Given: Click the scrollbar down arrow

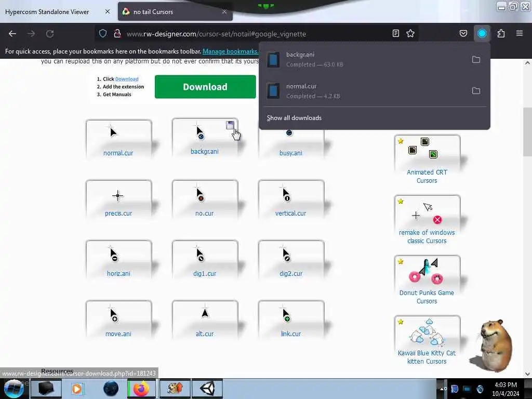Looking at the screenshot, I should coord(527,374).
